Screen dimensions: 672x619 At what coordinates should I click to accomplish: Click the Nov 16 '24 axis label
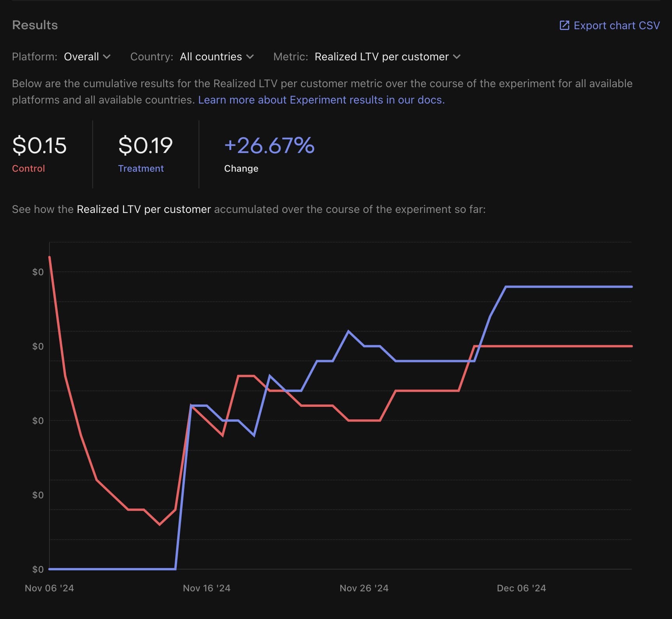click(207, 588)
